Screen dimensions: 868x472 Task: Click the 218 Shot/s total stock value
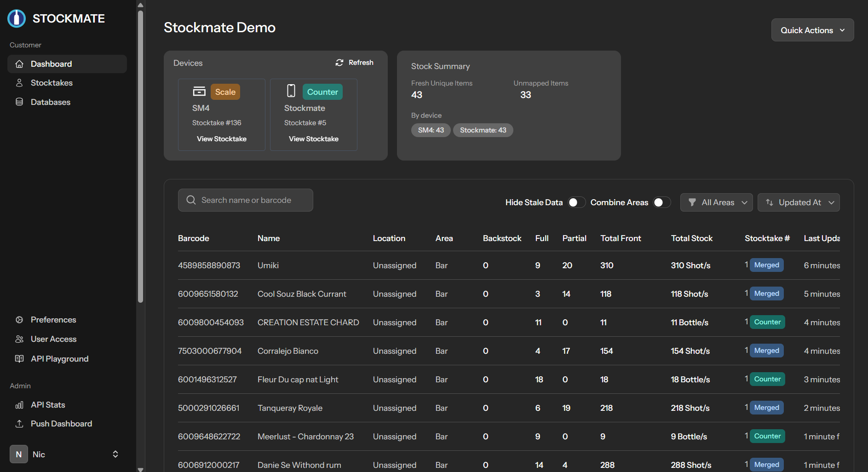690,408
